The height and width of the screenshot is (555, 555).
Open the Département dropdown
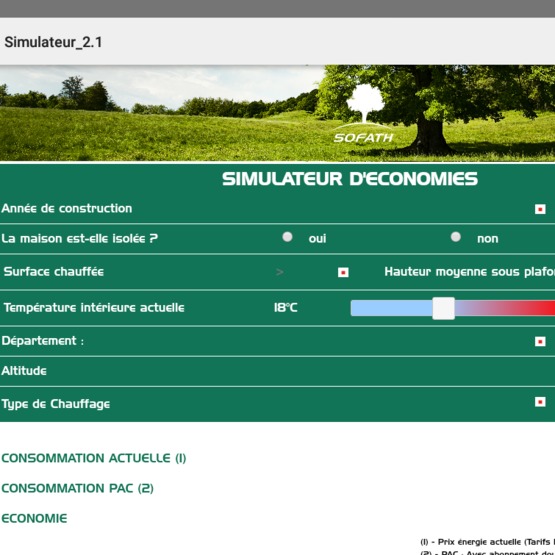[540, 342]
